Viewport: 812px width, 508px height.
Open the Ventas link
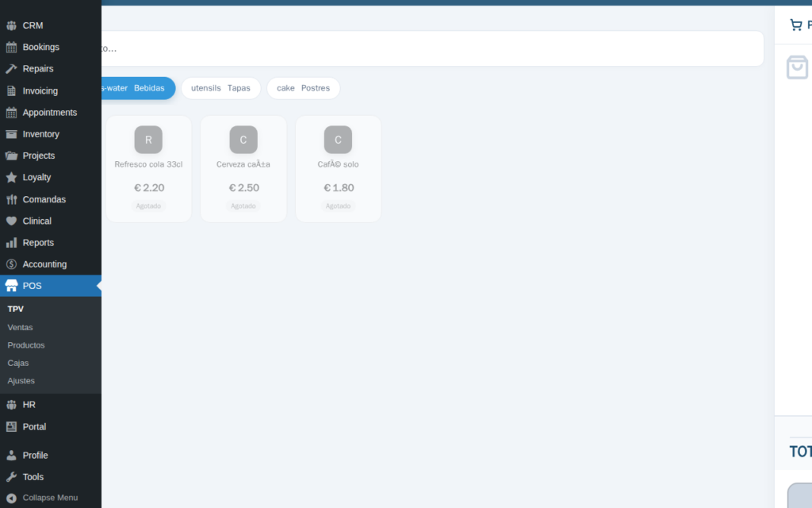[20, 327]
